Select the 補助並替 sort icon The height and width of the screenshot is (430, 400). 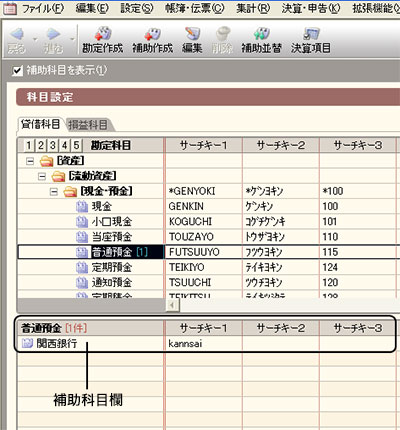point(262,41)
